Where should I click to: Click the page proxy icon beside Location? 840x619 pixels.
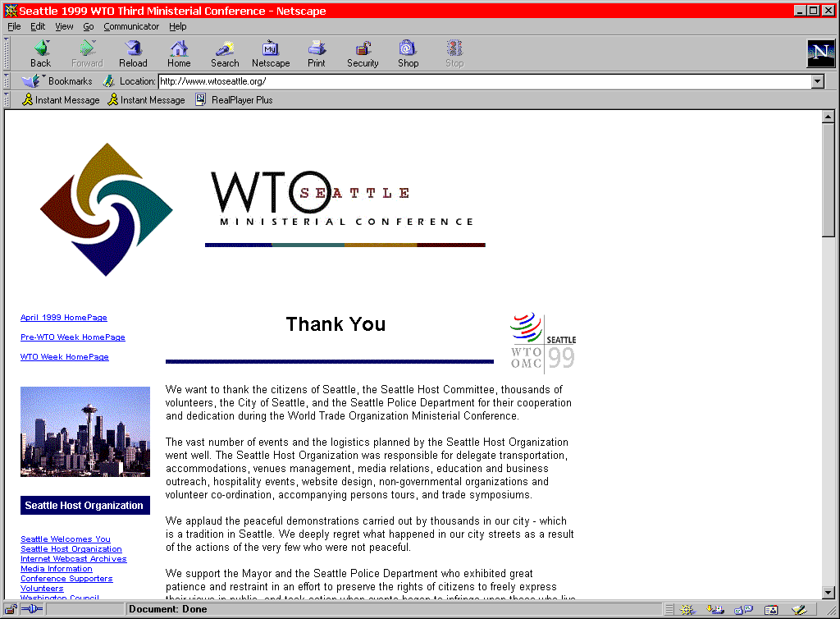point(109,81)
